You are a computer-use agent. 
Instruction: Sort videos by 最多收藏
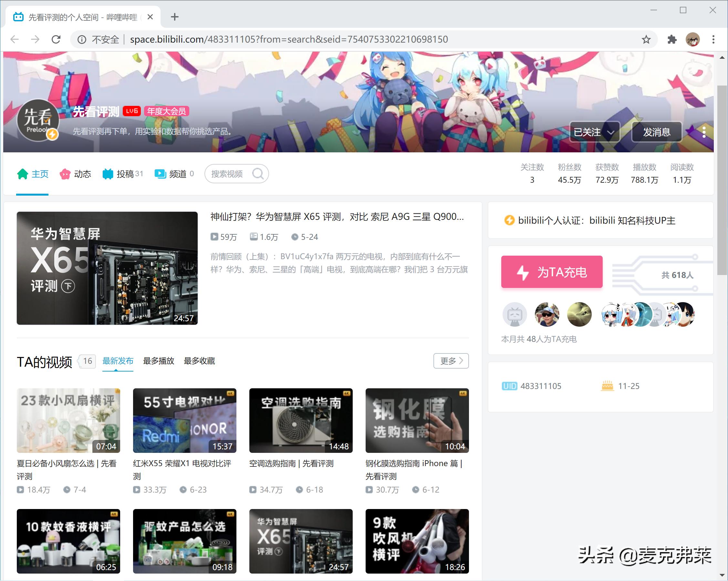point(199,361)
